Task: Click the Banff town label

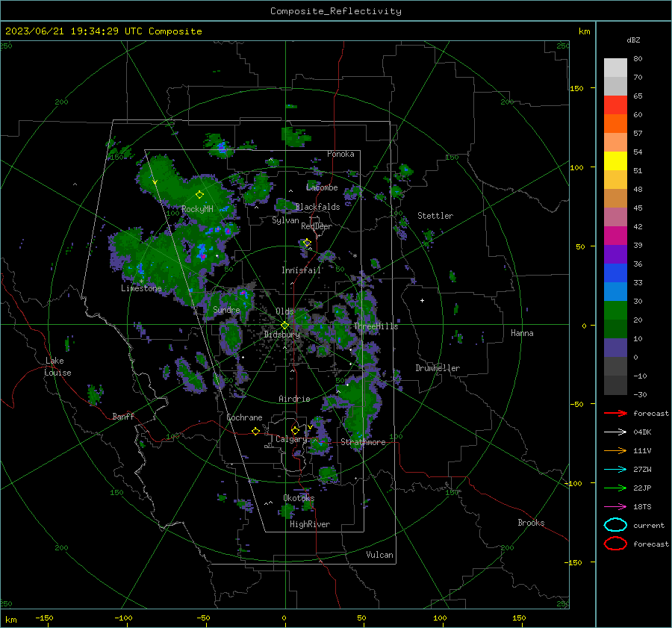Action: (x=123, y=416)
